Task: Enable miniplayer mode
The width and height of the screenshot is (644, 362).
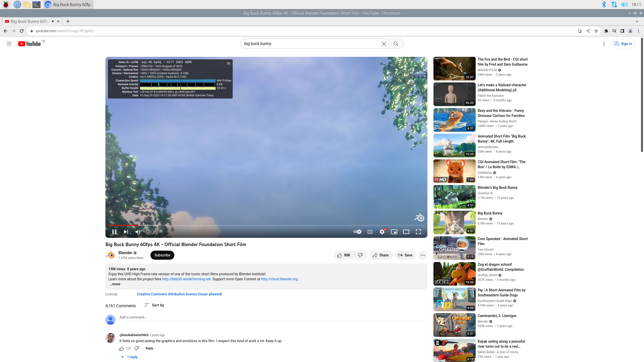Action: pos(394,232)
